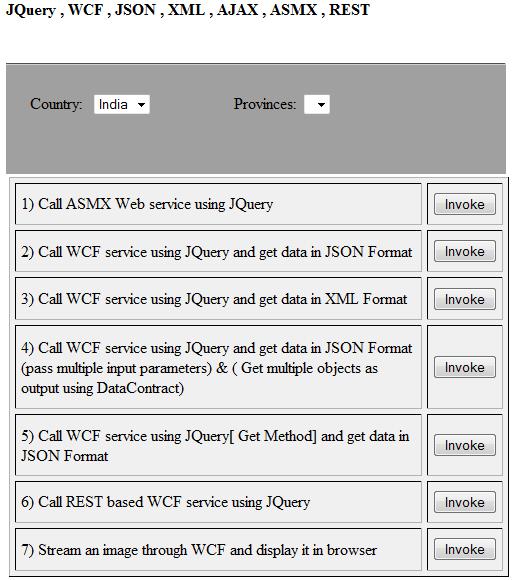Image resolution: width=516 pixels, height=580 pixels.
Task: Click the Country dropdown arrow
Action: [141, 105]
